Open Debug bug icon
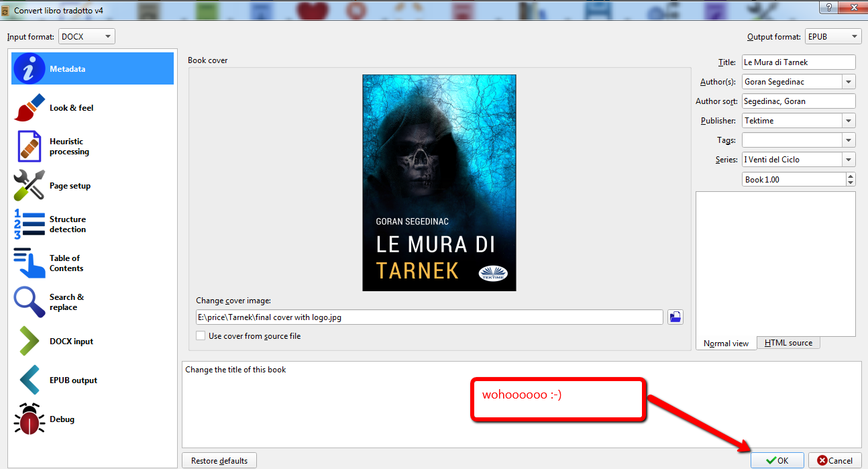 [x=29, y=419]
